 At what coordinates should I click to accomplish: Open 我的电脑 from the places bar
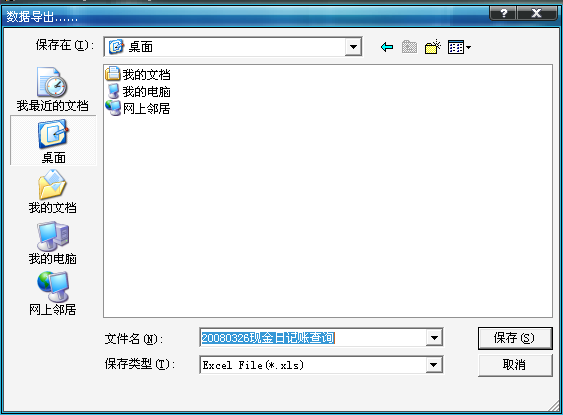click(52, 243)
